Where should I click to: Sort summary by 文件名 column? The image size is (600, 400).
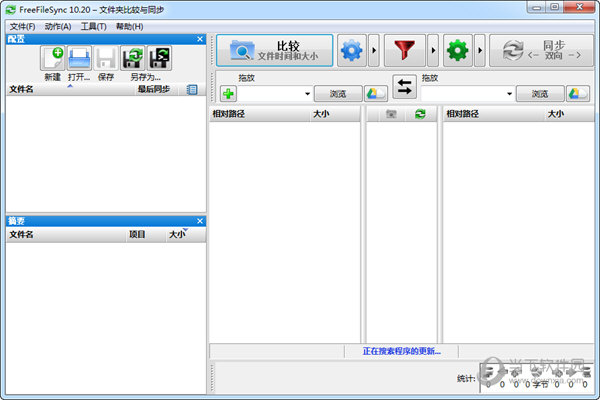[66, 234]
